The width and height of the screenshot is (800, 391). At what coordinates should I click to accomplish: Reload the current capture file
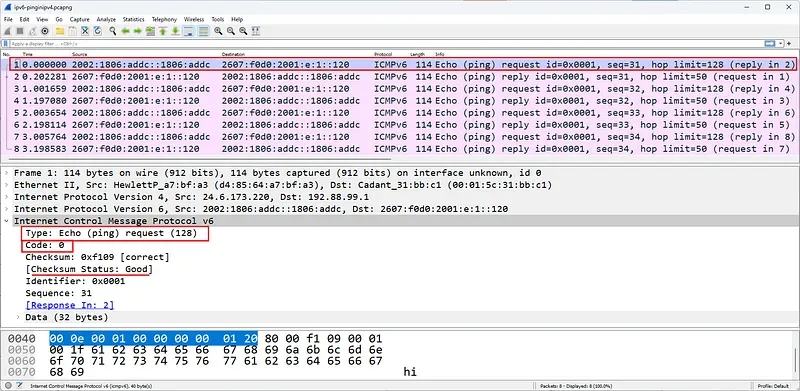pyautogui.click(x=97, y=32)
